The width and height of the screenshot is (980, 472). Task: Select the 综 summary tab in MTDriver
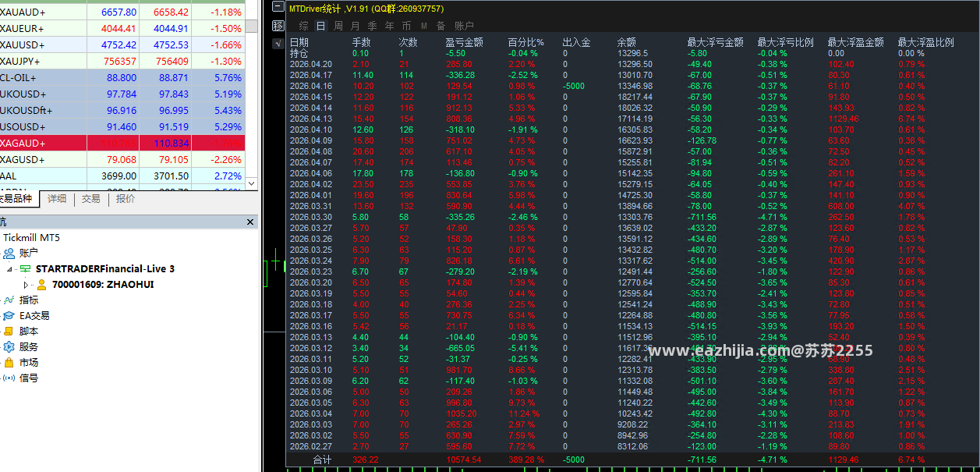[x=304, y=26]
